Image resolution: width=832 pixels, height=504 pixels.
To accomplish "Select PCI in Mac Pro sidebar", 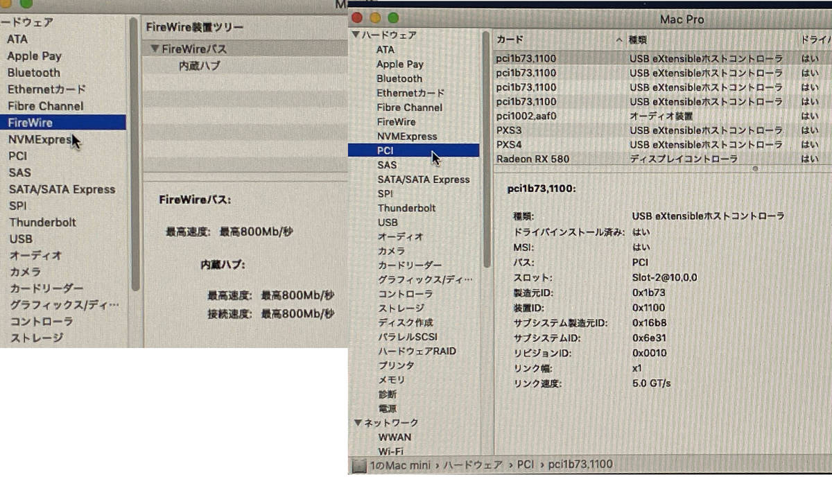I will 413,150.
